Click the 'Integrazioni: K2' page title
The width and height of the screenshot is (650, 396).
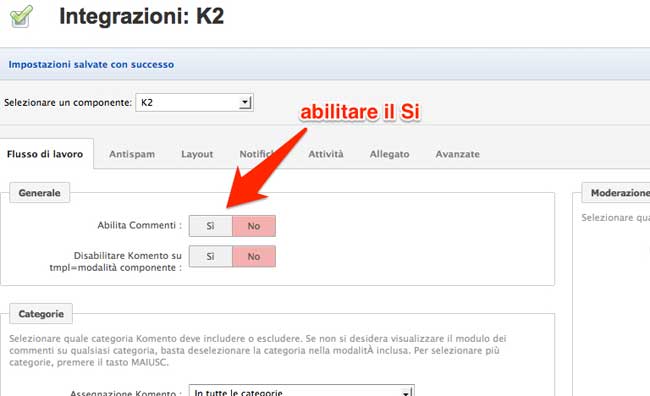142,16
